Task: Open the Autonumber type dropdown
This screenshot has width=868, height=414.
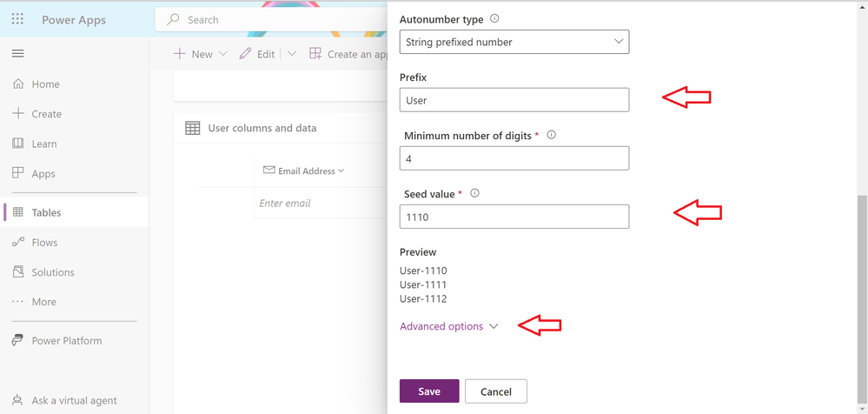Action: [514, 42]
